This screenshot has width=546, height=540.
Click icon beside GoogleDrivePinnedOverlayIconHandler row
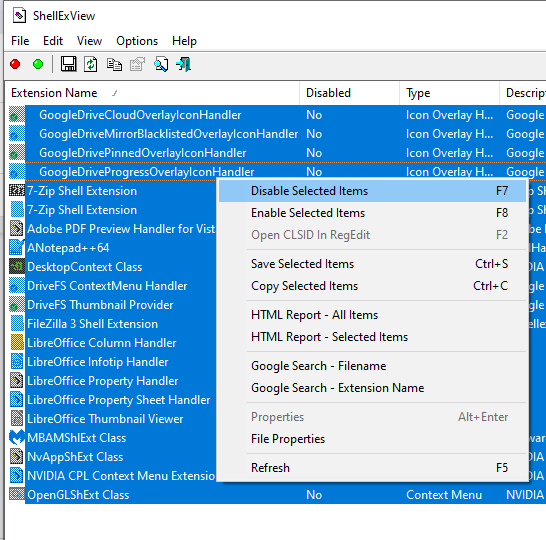pos(17,153)
